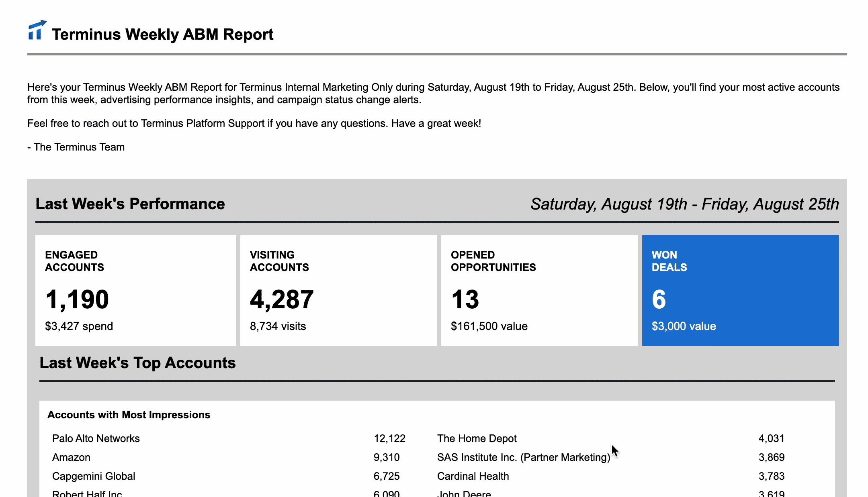Click the Terminus Weekly ABM Report title
This screenshot has height=497, width=868.
pos(162,35)
